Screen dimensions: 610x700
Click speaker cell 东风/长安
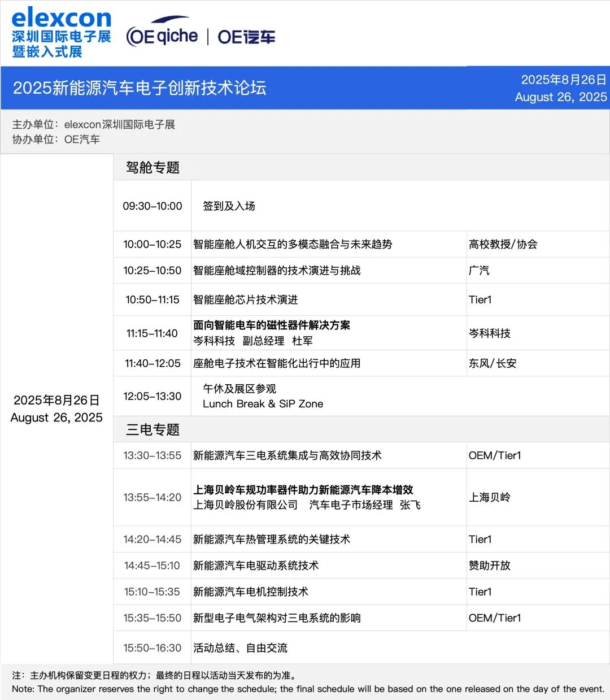[493, 363]
